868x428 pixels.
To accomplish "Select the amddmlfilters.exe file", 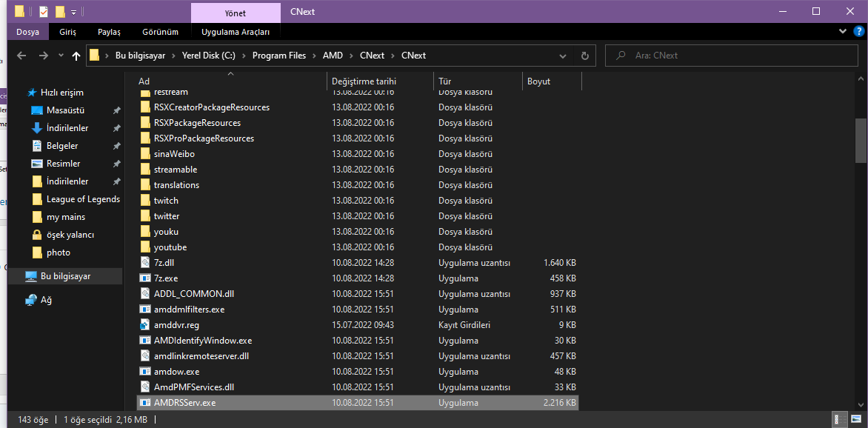I will tap(357, 309).
